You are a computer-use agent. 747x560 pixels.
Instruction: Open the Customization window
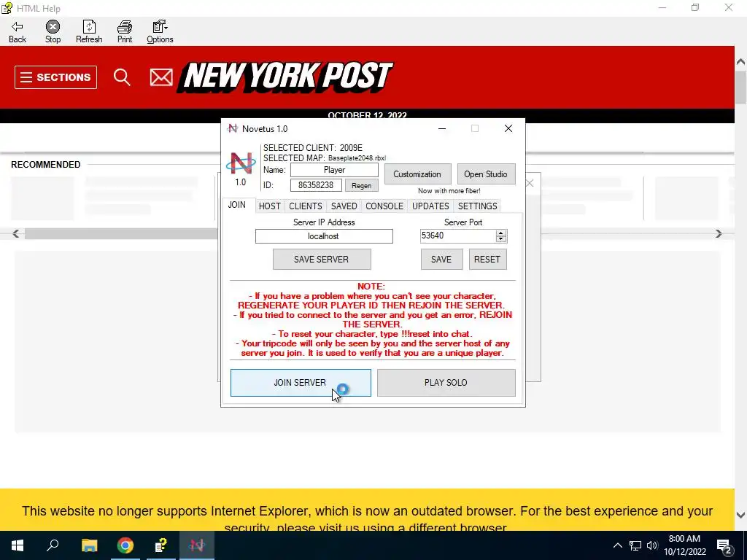[x=417, y=174]
